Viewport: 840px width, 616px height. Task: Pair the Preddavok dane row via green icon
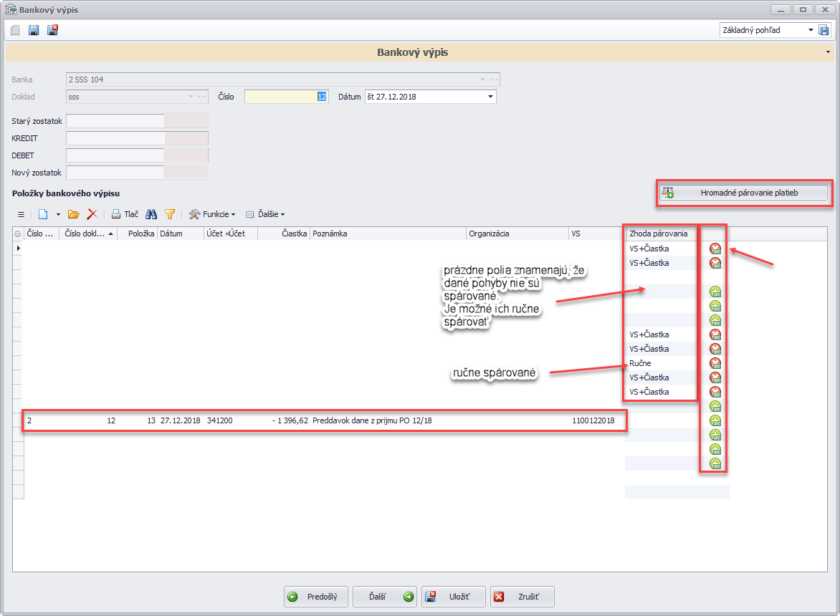[x=715, y=420]
